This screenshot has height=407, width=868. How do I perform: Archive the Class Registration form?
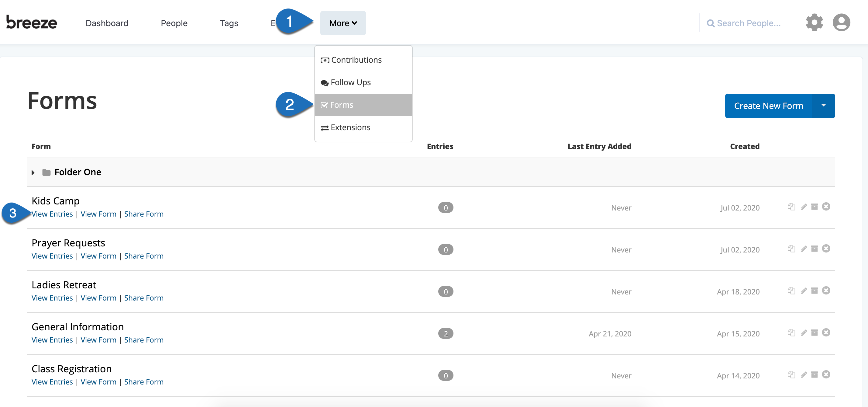coord(815,375)
